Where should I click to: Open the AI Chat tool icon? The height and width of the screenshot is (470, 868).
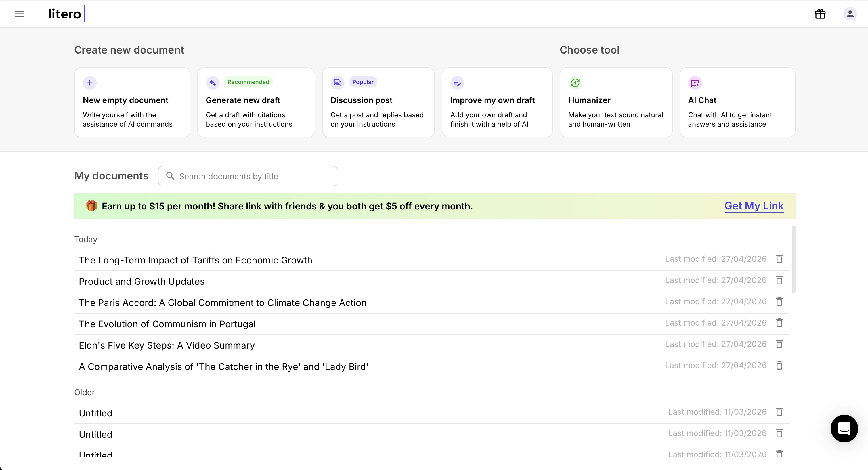point(695,83)
